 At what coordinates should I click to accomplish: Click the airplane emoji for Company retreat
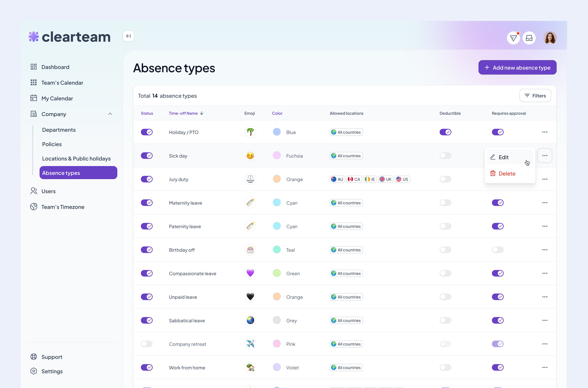250,344
